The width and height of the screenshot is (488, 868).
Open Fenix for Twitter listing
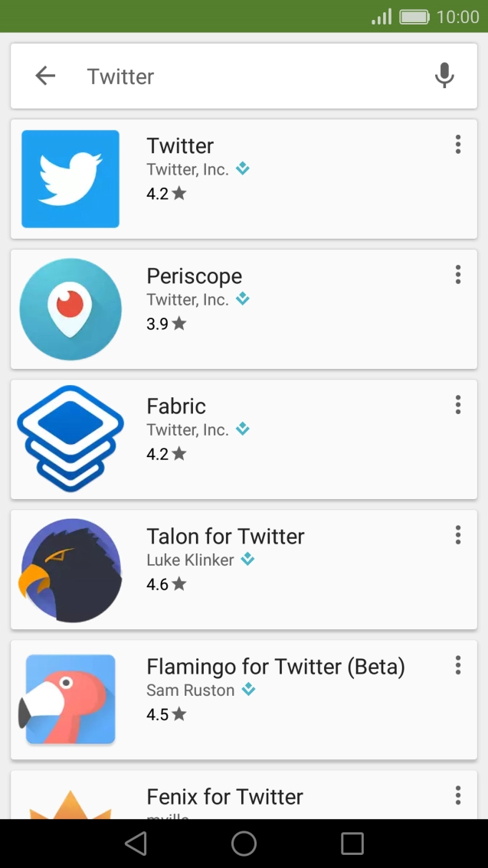tap(224, 797)
